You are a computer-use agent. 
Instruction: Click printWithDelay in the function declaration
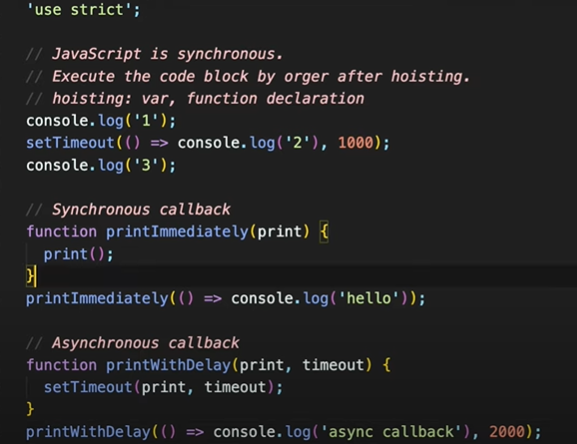[169, 365]
